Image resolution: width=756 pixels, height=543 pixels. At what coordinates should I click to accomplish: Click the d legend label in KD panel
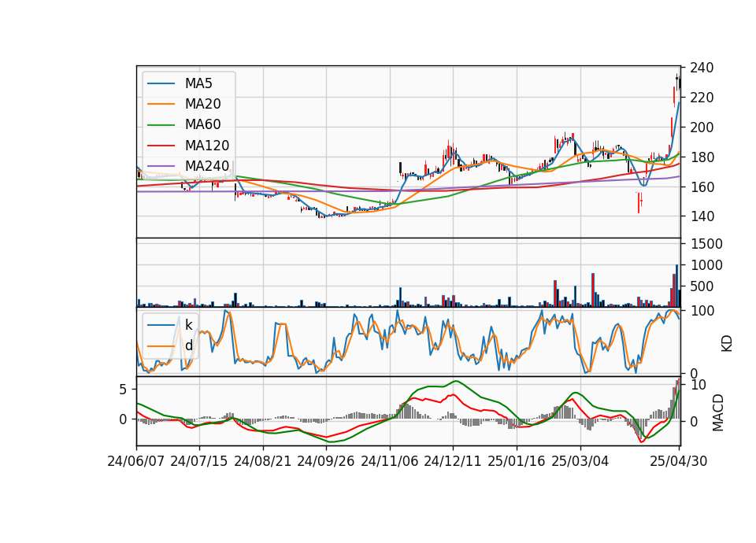188,345
